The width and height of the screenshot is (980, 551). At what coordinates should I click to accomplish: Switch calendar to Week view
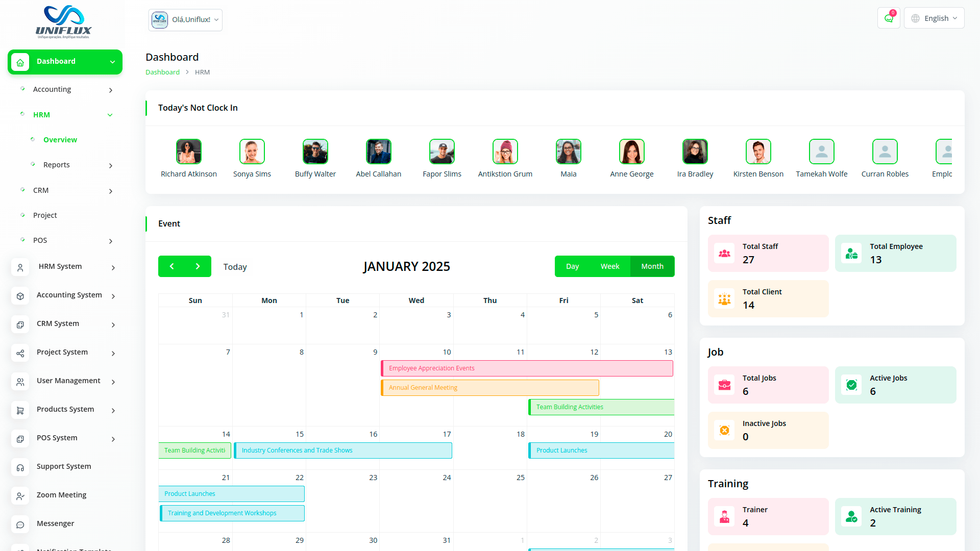610,266
